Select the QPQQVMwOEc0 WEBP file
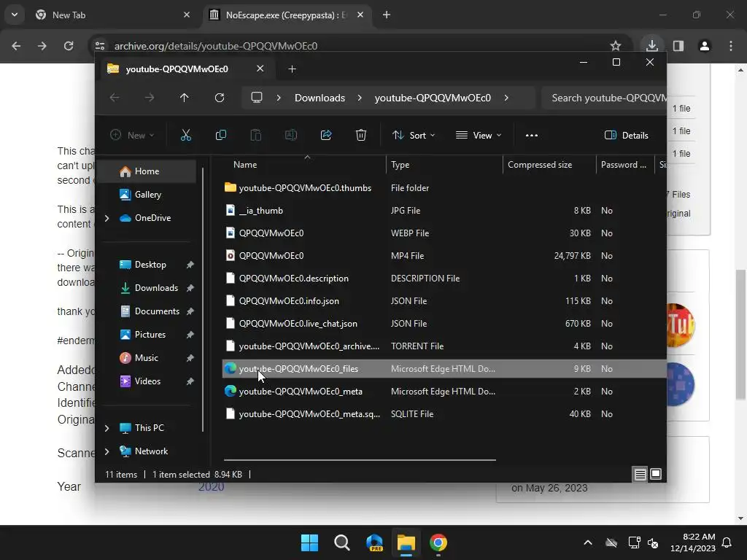The width and height of the screenshot is (747, 560). [x=444, y=233]
